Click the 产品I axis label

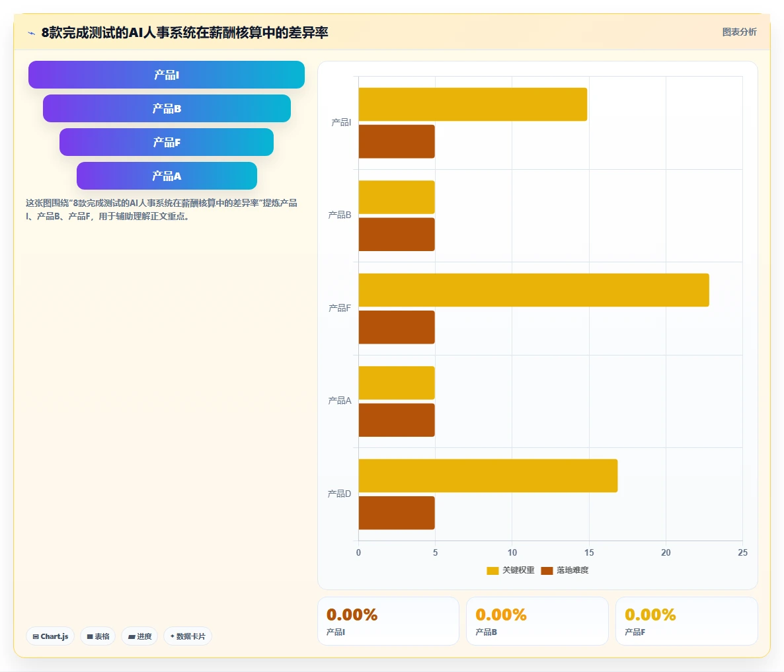341,122
